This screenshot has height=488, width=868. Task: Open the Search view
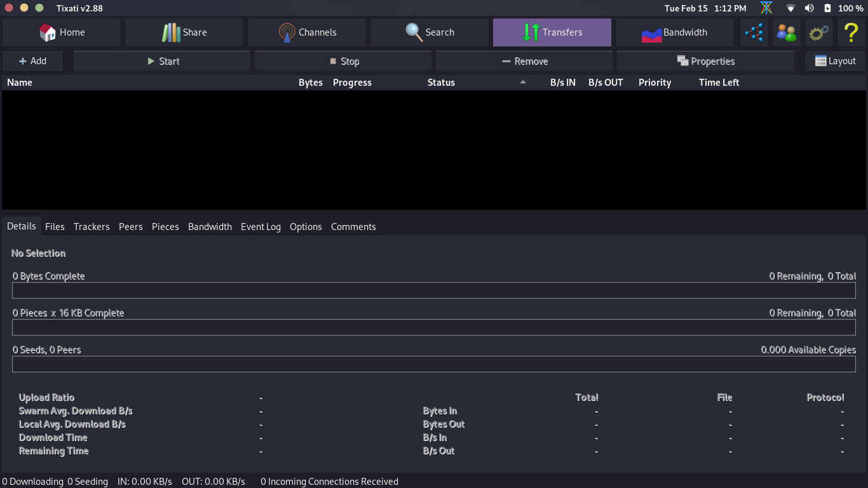(x=429, y=32)
